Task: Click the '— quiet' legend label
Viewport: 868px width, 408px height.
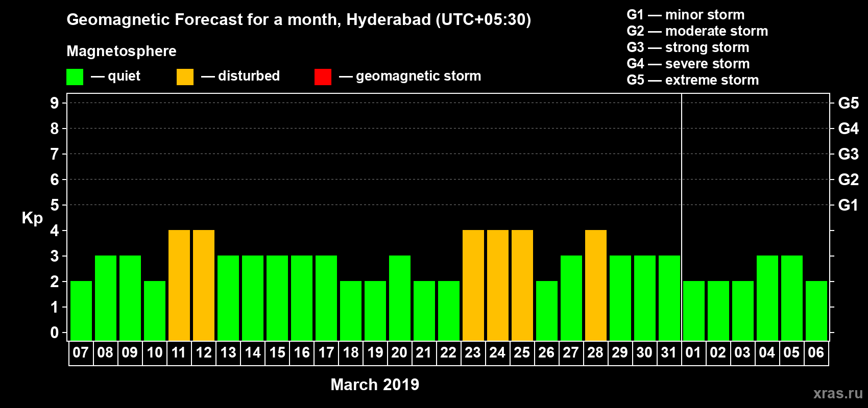Action: click(115, 76)
